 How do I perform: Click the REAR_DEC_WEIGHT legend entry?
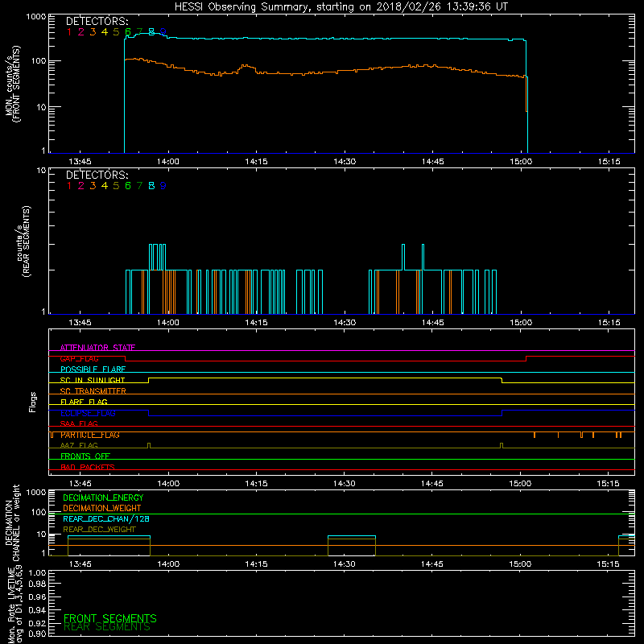coord(99,530)
